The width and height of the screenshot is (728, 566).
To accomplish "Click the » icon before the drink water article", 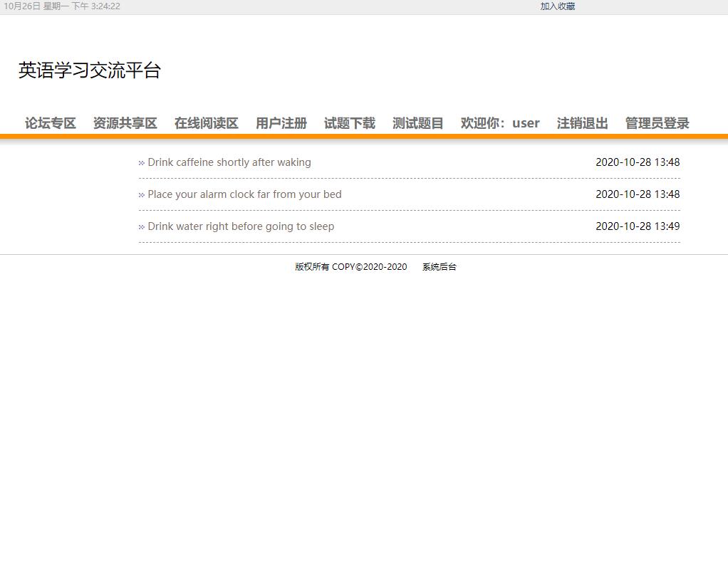I will pos(142,226).
